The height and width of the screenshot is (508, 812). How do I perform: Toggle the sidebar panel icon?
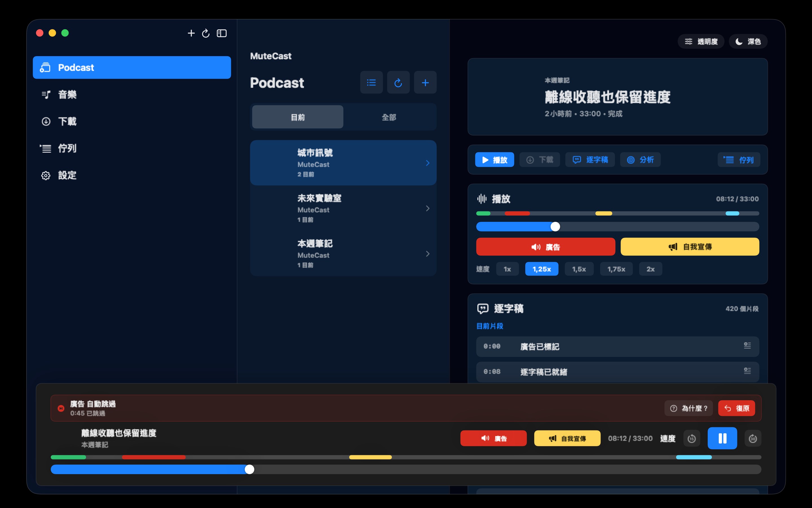coord(221,33)
